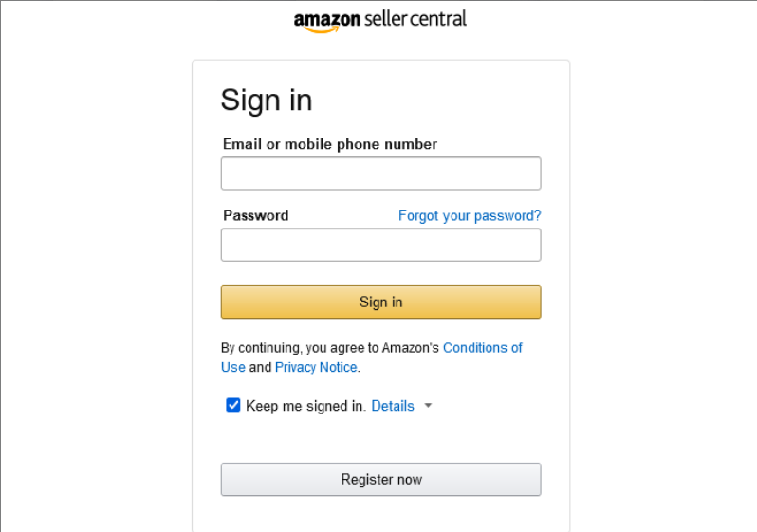Open the Privacy Notice link
Screen dimensions: 757x532
[316, 367]
